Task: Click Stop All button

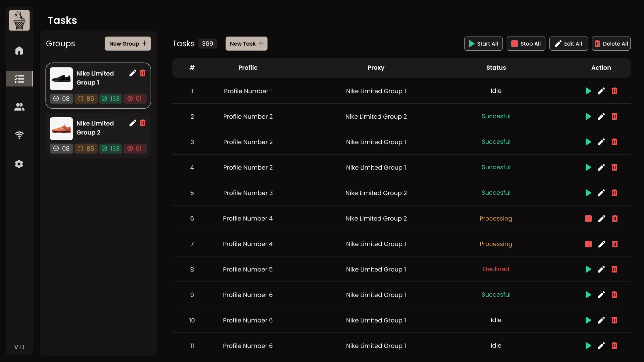Action: [x=526, y=44]
